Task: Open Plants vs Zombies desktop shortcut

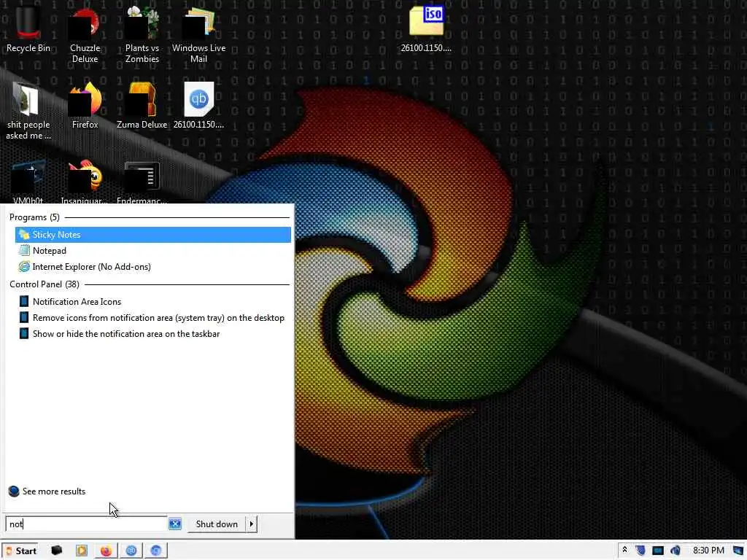Action: (142, 36)
